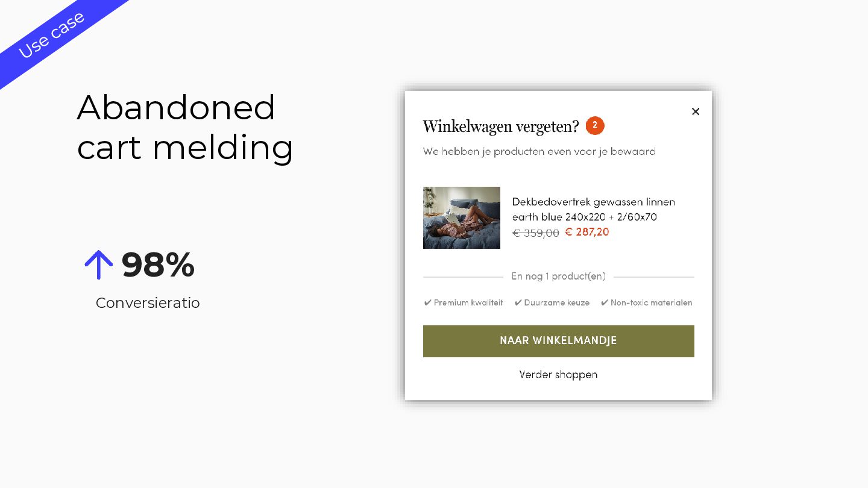Image resolution: width=868 pixels, height=488 pixels.
Task: Click the 'We hebben je producten' subtitle
Action: [x=539, y=151]
